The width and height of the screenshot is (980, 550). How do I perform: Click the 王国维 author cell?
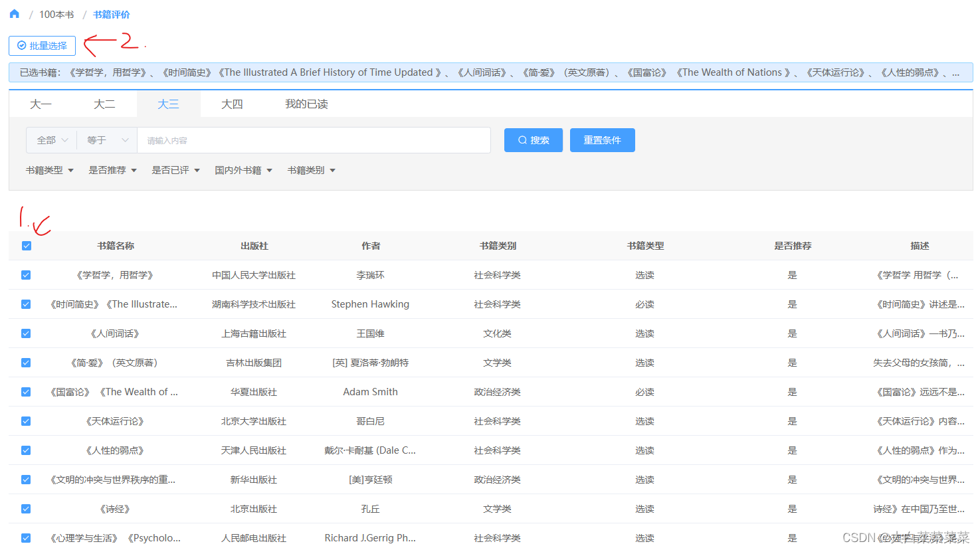[x=370, y=333]
